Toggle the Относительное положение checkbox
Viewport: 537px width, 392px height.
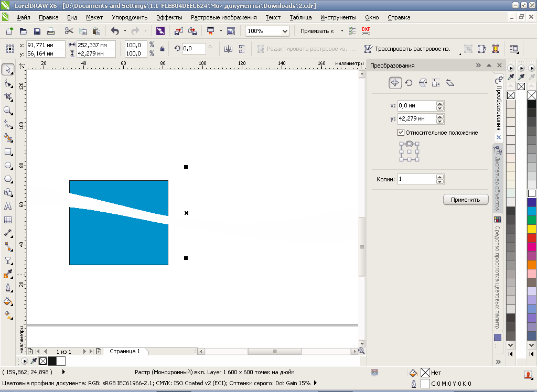point(401,132)
